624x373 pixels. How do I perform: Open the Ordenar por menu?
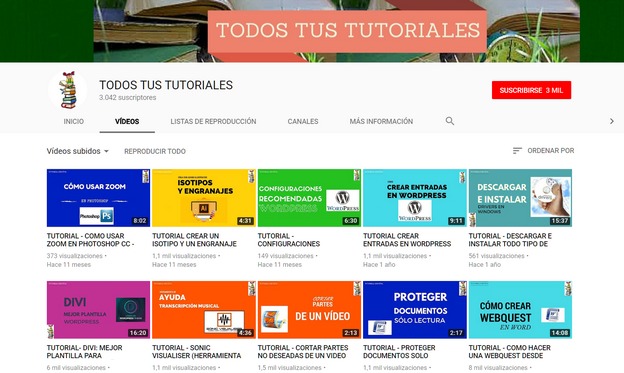point(544,150)
